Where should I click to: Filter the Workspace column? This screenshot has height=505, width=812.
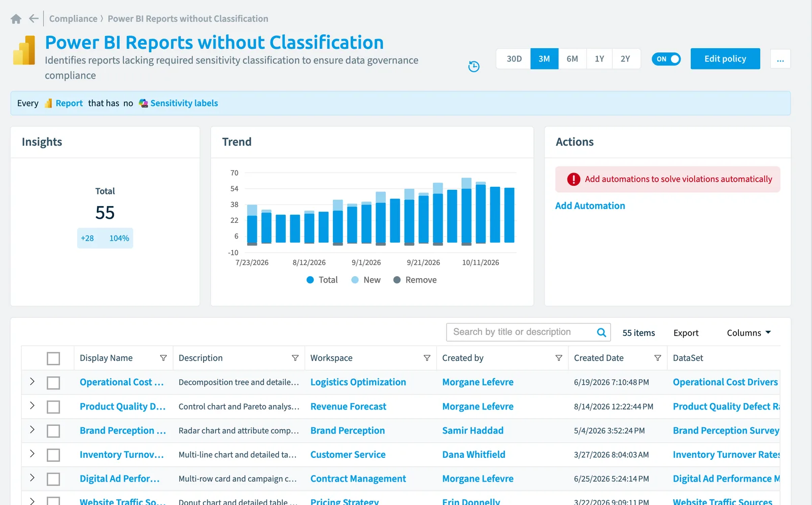427,358
